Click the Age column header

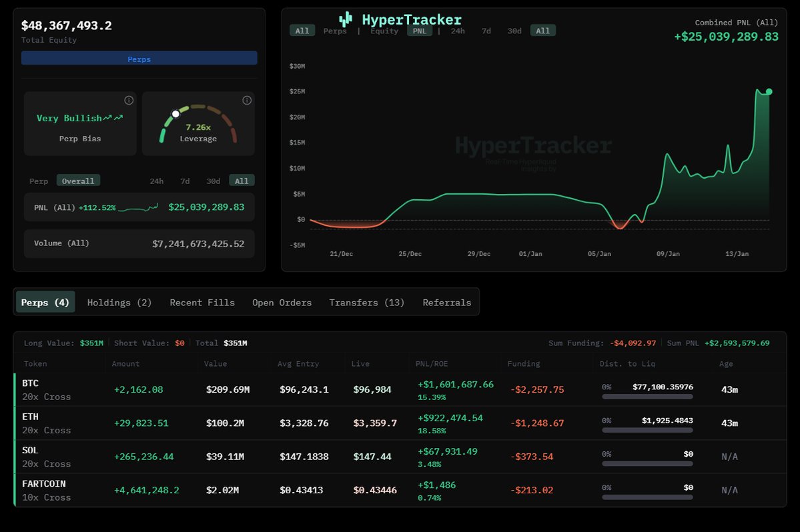(x=726, y=363)
